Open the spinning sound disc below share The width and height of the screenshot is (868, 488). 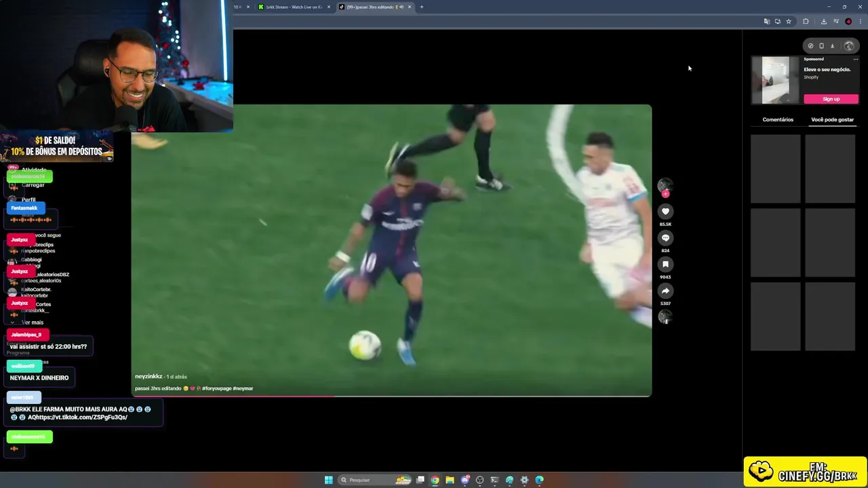tap(665, 317)
